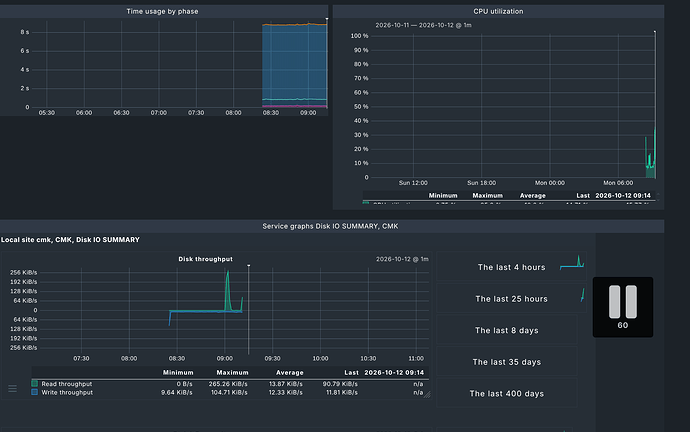Click the 'CPU utilization' panel title
Image resolution: width=690 pixels, height=432 pixels.
(498, 11)
